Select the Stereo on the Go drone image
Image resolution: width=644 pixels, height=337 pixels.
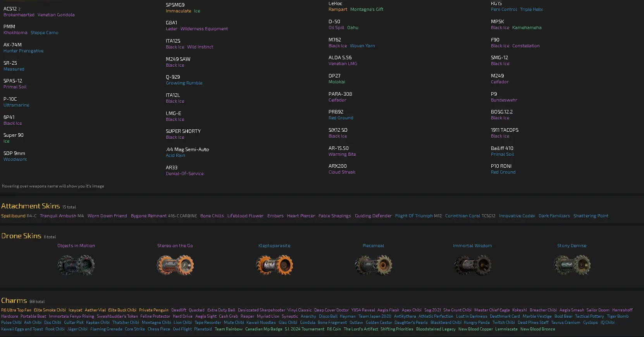tap(175, 265)
